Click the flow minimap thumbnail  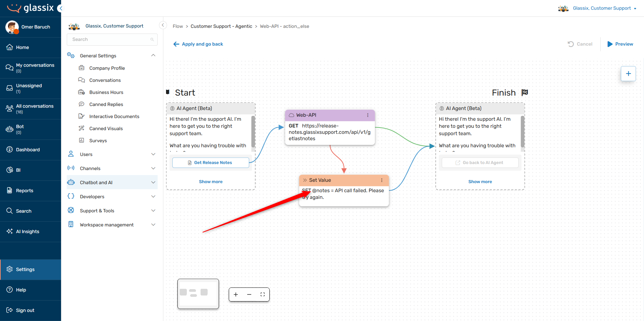coord(198,294)
